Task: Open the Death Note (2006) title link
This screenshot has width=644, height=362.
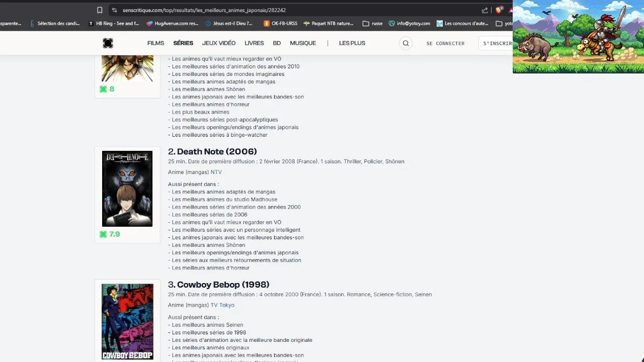Action: [217, 151]
